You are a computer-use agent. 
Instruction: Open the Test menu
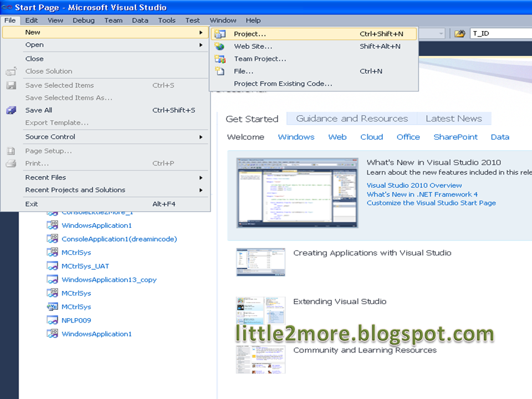coord(192,21)
